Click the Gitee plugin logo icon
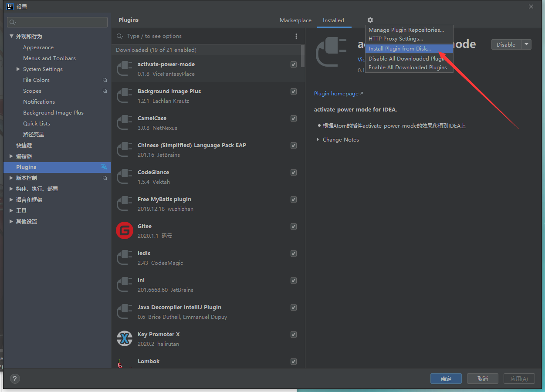Image resolution: width=545 pixels, height=392 pixels. (125, 231)
